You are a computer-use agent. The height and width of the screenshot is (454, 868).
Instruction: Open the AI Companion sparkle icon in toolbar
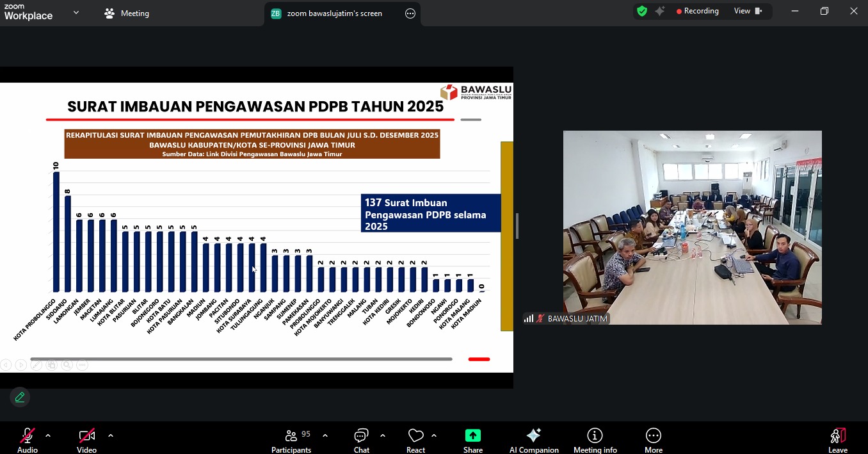[533, 436]
